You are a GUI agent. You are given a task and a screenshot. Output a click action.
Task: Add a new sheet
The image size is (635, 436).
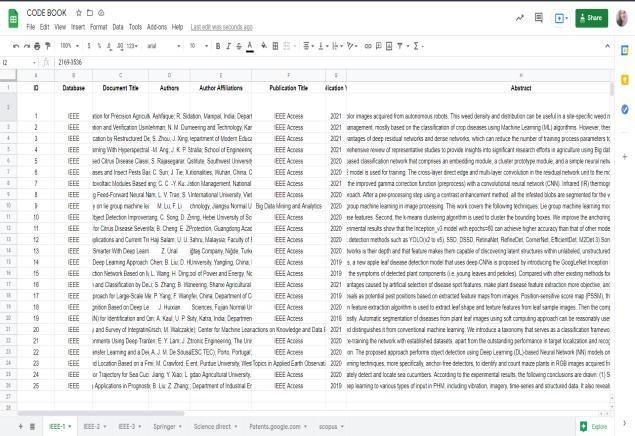coord(20,426)
